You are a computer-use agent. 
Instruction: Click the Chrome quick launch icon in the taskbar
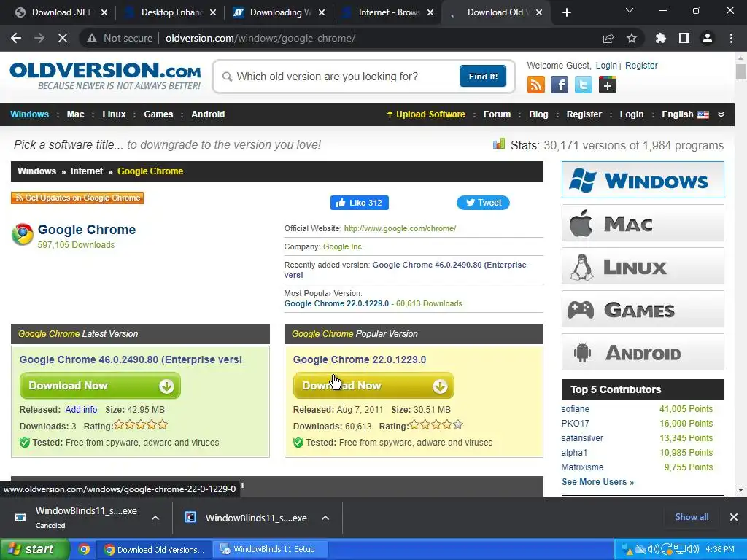click(x=84, y=550)
